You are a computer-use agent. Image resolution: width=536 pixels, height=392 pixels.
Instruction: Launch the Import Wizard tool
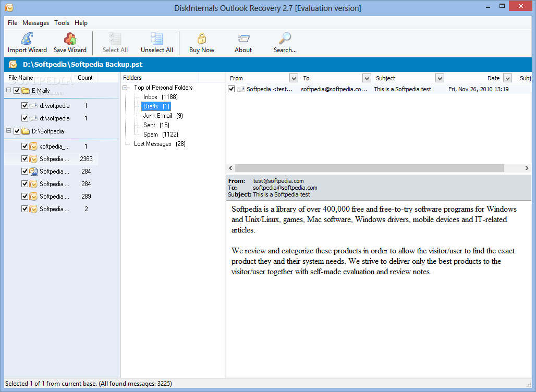coord(27,43)
